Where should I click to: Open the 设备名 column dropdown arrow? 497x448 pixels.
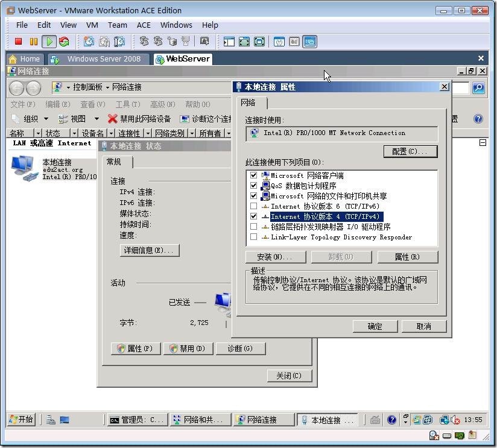[x=111, y=133]
